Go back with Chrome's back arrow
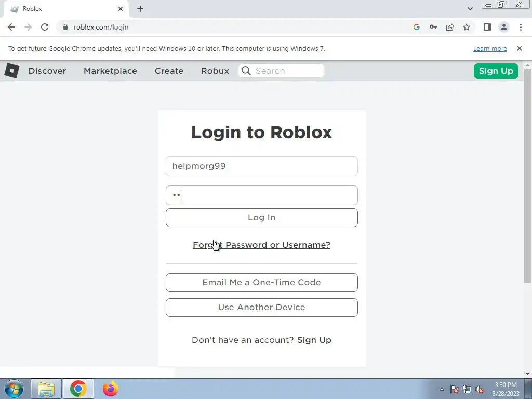Viewport: 532px width, 399px height. point(11,27)
